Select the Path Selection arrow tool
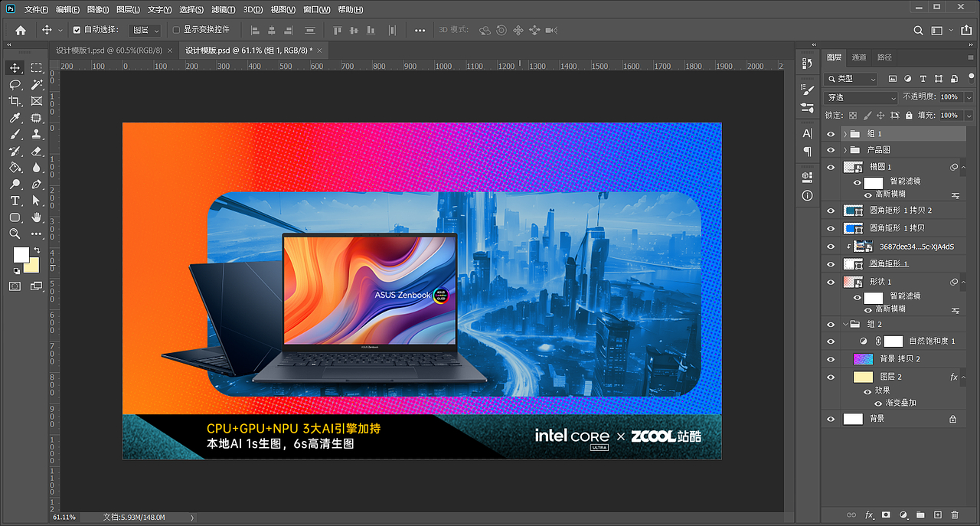The width and height of the screenshot is (980, 526). click(36, 201)
